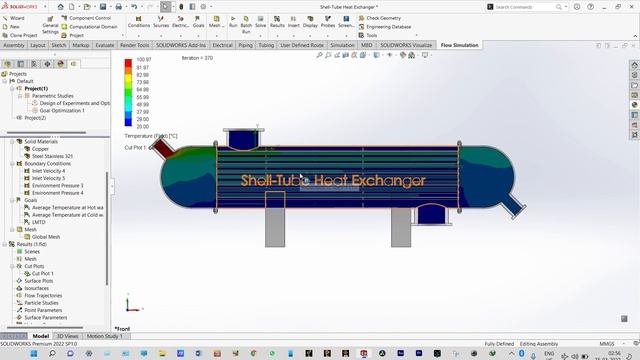
Task: Collapse the Cut Plots node
Action: click(12, 266)
